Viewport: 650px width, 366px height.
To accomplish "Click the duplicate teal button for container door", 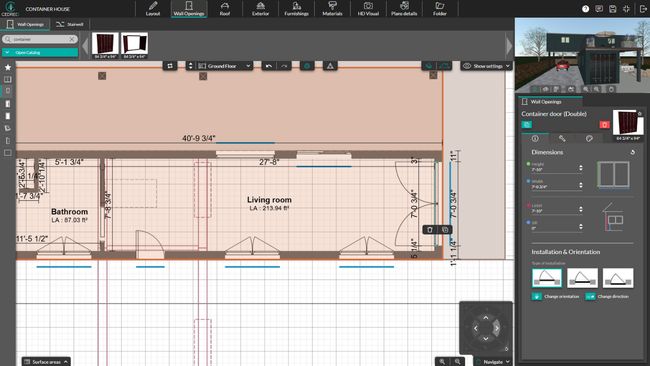I will [526, 124].
